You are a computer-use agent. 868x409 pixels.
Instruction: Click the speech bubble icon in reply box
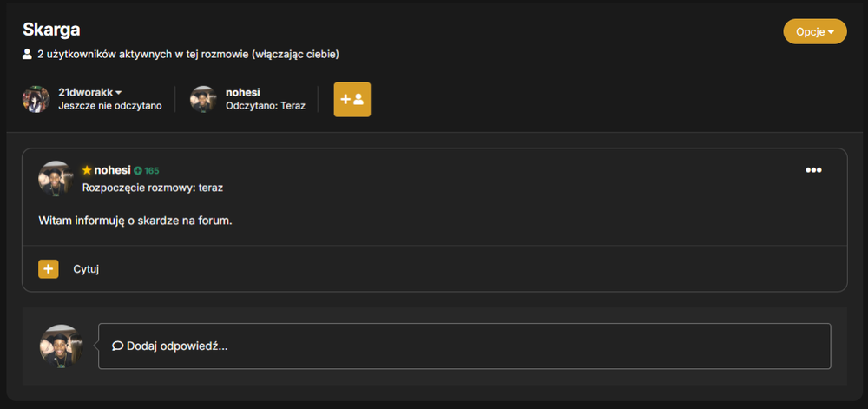tap(117, 346)
